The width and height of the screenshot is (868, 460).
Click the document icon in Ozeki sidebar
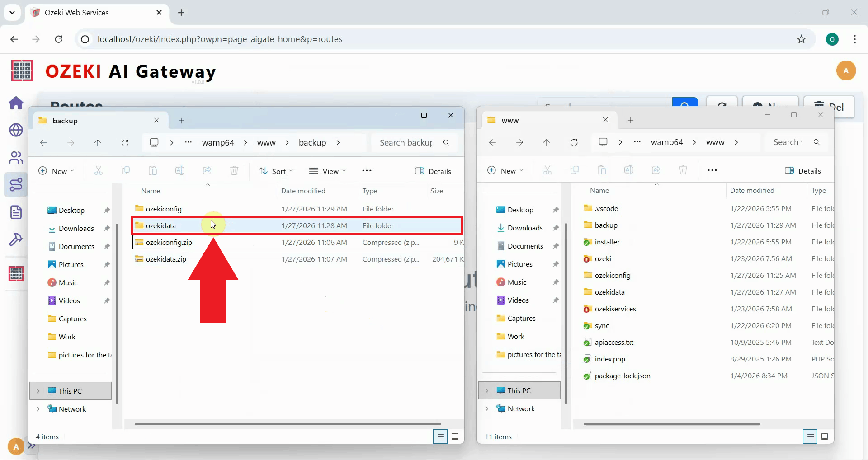[16, 212]
